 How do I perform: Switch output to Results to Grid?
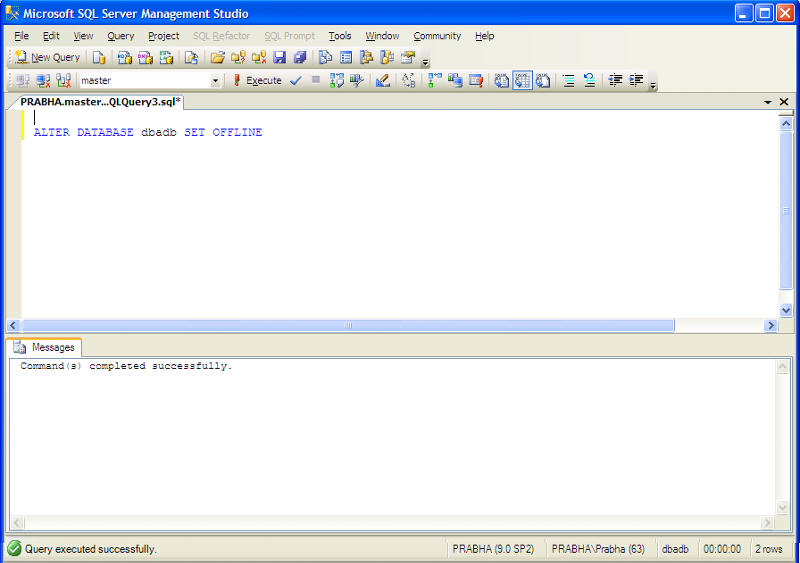coord(522,80)
